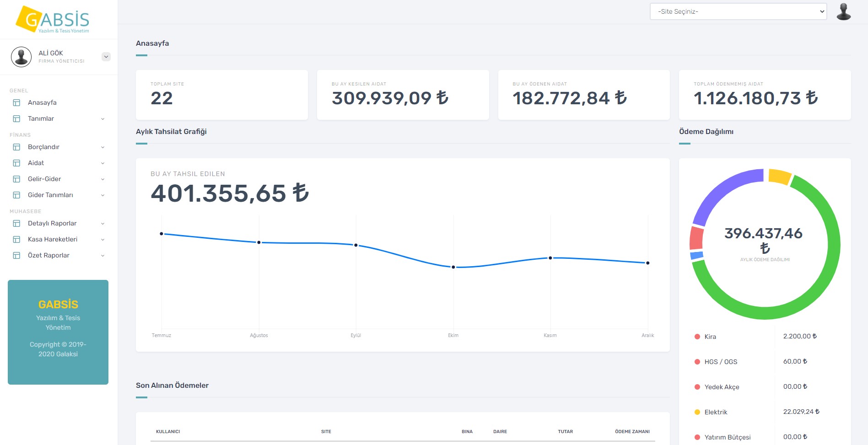Click the Gider Tanımları sidebar icon

[16, 195]
